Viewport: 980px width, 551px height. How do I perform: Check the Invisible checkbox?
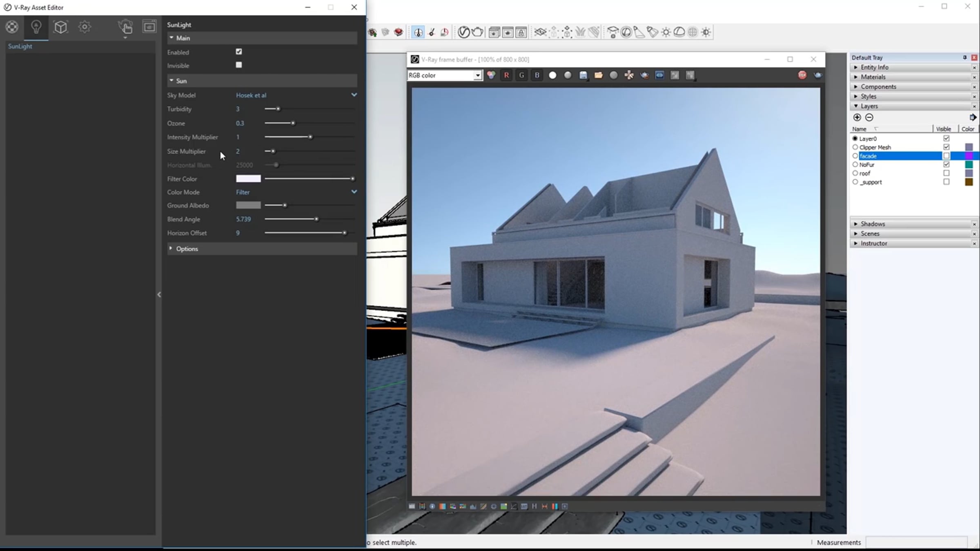point(239,65)
